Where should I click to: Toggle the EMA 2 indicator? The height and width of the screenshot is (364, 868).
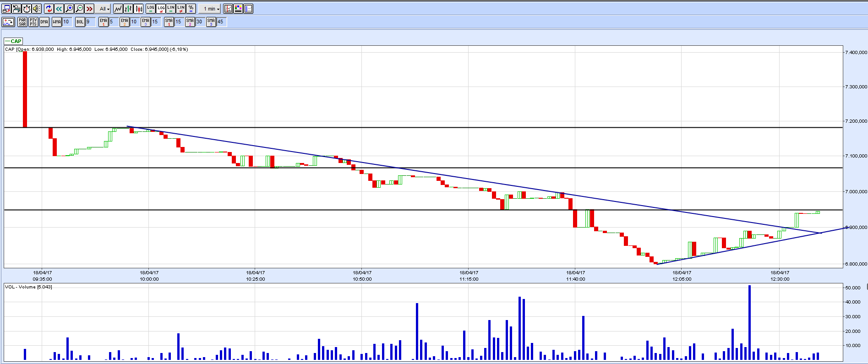tap(125, 22)
